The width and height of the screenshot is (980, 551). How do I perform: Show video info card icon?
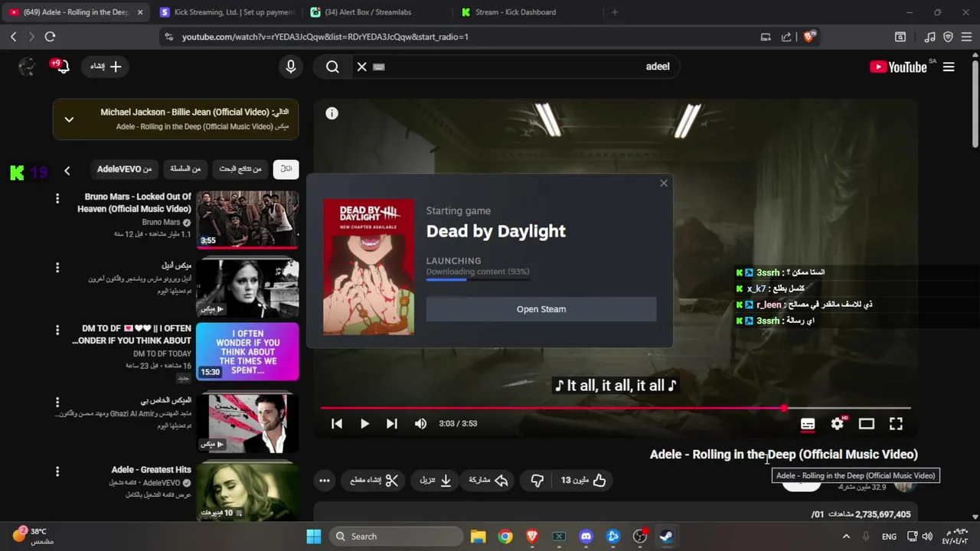(332, 113)
